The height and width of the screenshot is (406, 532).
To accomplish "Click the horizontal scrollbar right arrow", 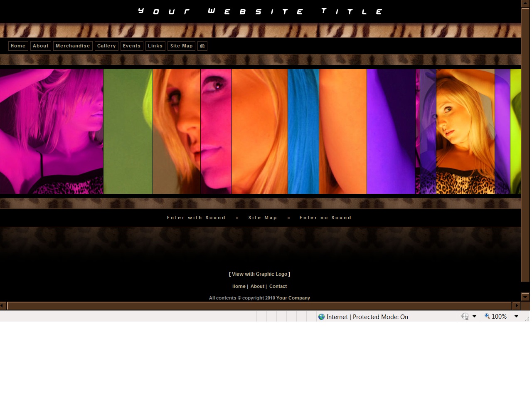I will 517,306.
